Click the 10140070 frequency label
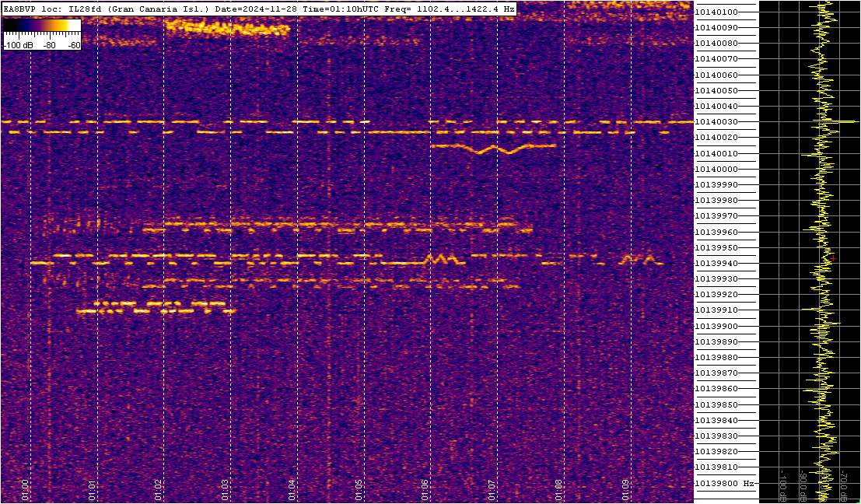Viewport: 861px width, 504px height. (x=716, y=59)
